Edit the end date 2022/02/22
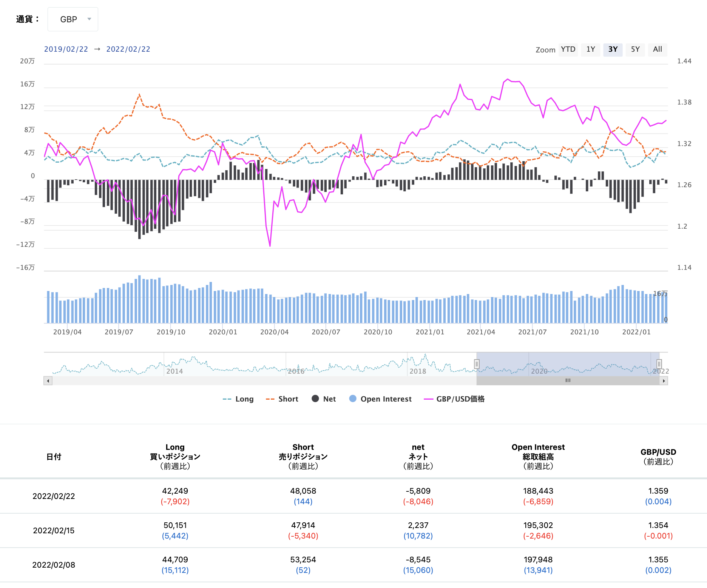 (x=128, y=49)
